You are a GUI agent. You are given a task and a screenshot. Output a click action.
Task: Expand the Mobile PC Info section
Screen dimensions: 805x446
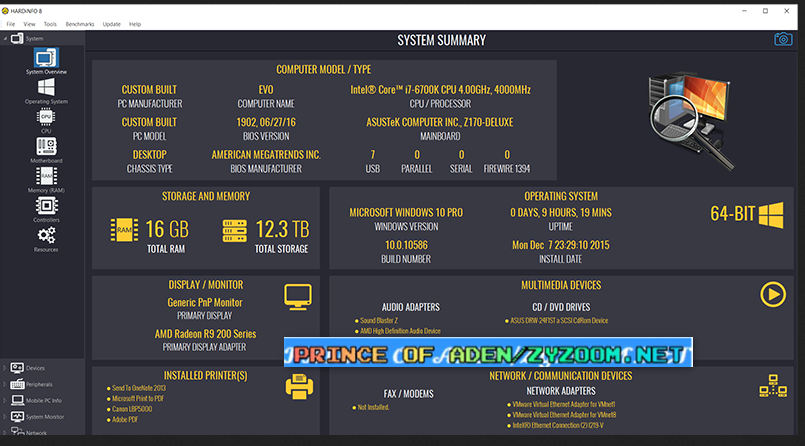(x=5, y=400)
